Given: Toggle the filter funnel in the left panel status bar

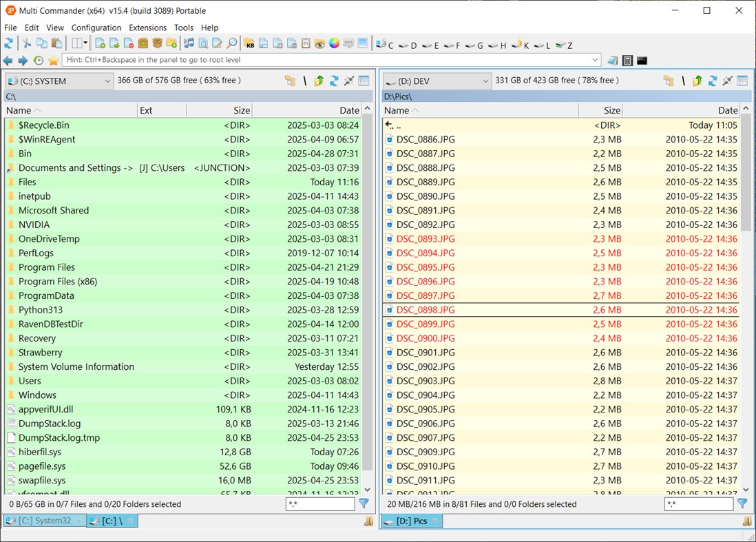Looking at the screenshot, I should coord(364,504).
